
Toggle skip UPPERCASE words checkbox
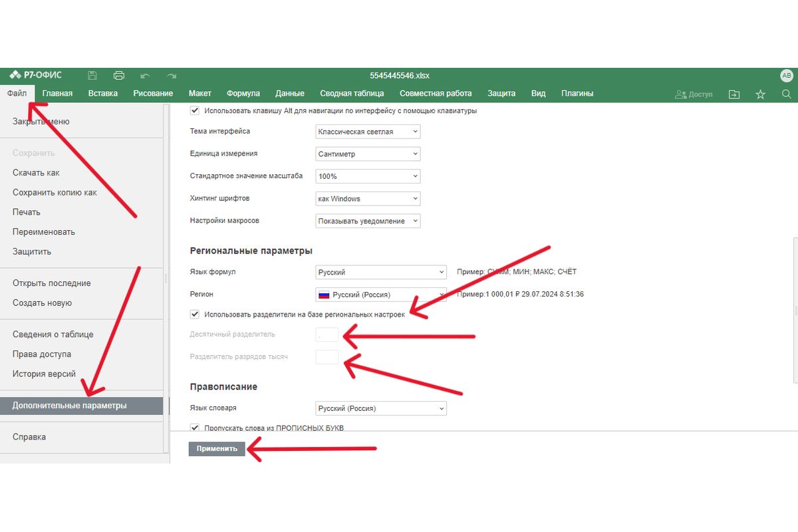[195, 428]
